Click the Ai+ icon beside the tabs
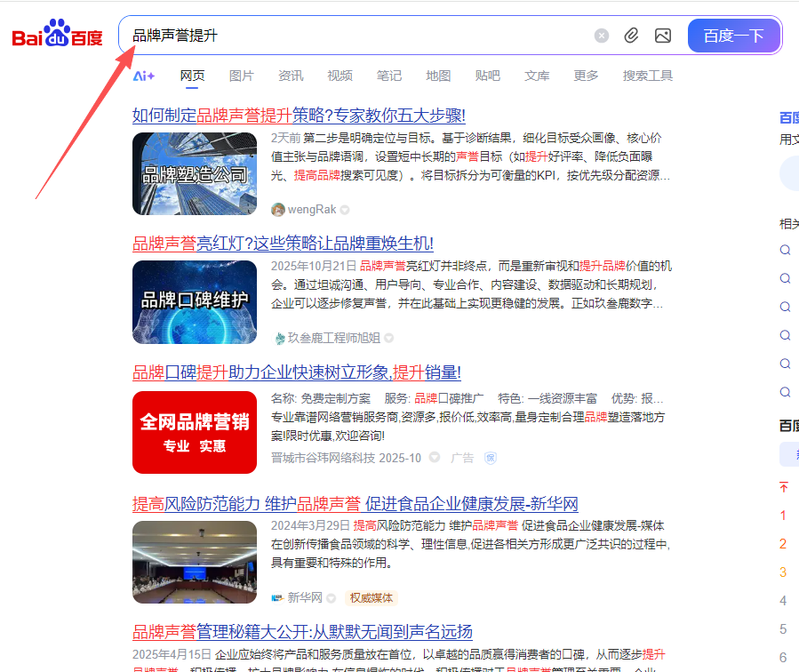The image size is (799, 672). pos(144,76)
